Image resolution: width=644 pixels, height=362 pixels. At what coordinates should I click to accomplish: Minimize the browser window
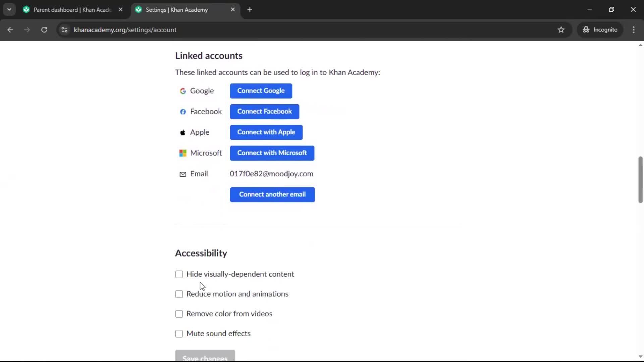[x=590, y=10]
